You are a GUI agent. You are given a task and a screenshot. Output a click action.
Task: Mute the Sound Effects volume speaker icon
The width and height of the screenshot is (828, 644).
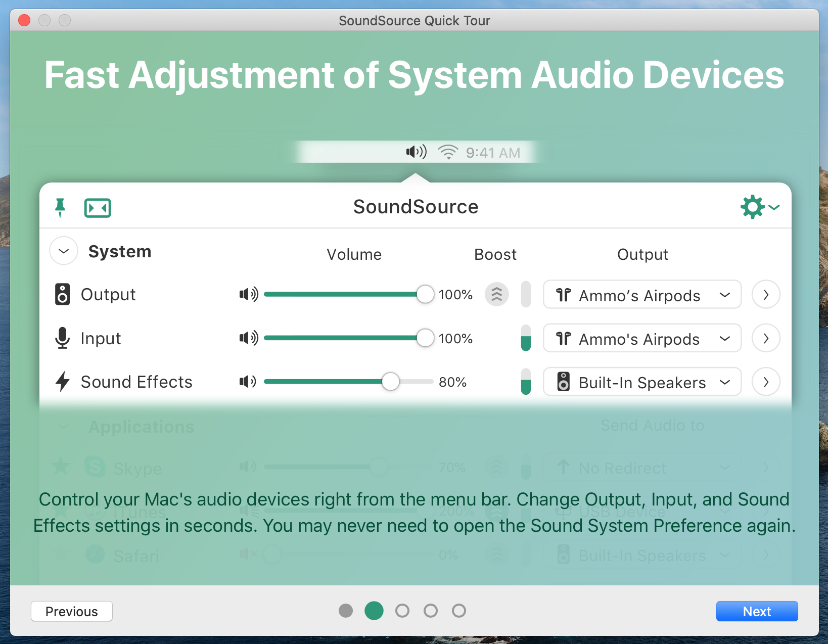[248, 382]
